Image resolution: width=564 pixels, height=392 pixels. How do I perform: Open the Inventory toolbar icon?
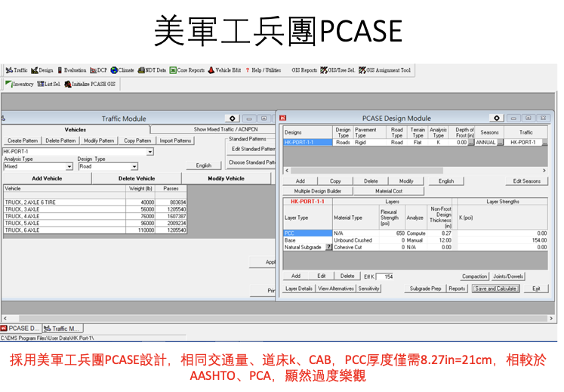(x=20, y=84)
